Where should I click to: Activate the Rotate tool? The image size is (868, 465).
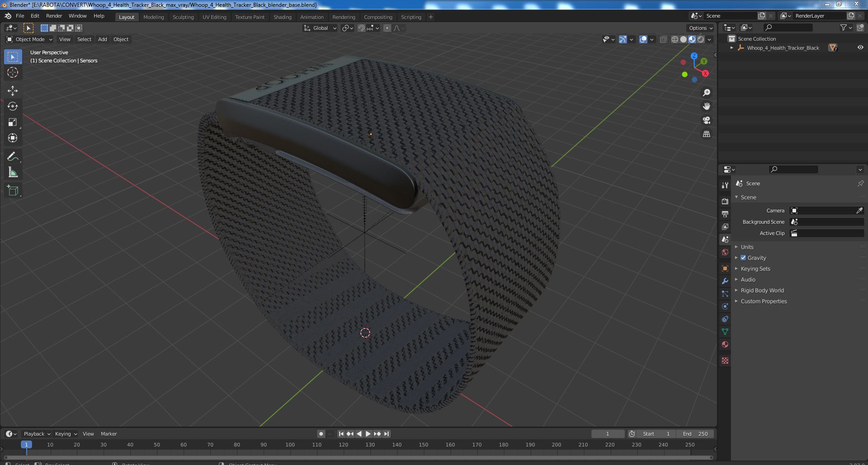pyautogui.click(x=13, y=107)
